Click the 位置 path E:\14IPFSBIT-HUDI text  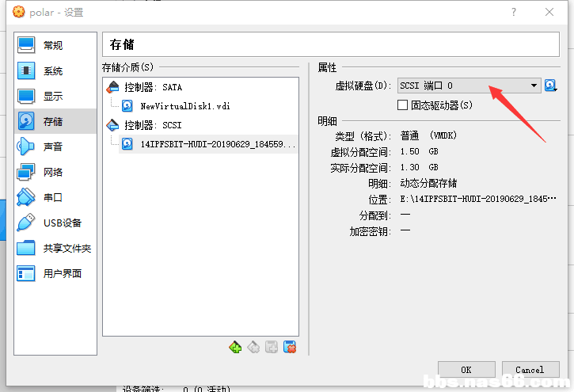click(x=478, y=199)
